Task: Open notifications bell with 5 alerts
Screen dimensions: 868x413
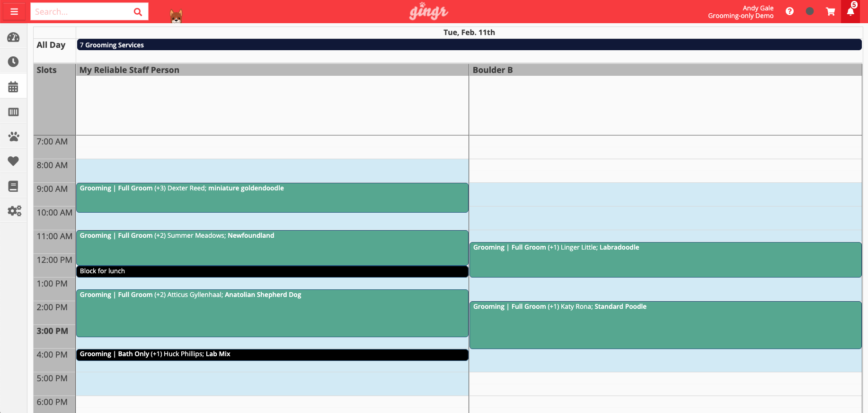Action: pos(850,11)
